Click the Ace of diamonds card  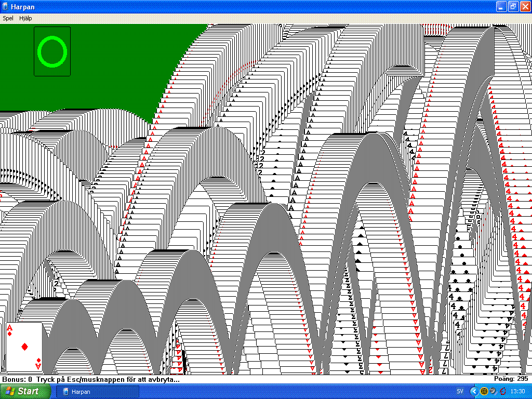24,347
